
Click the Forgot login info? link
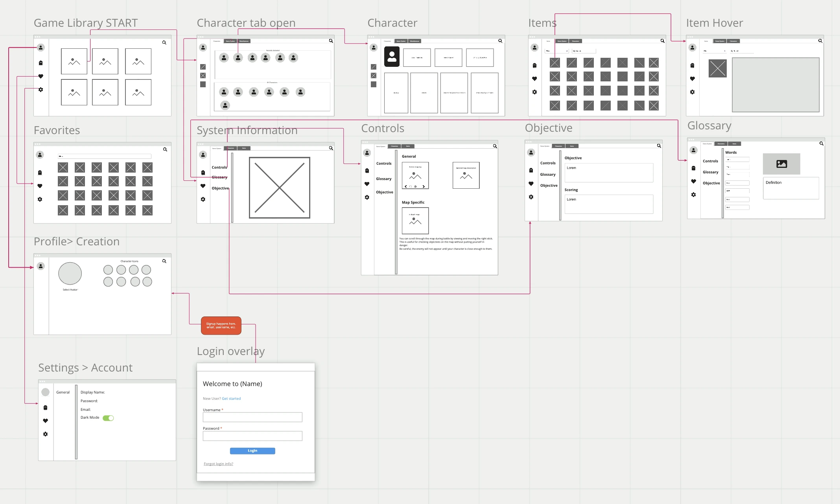(218, 464)
